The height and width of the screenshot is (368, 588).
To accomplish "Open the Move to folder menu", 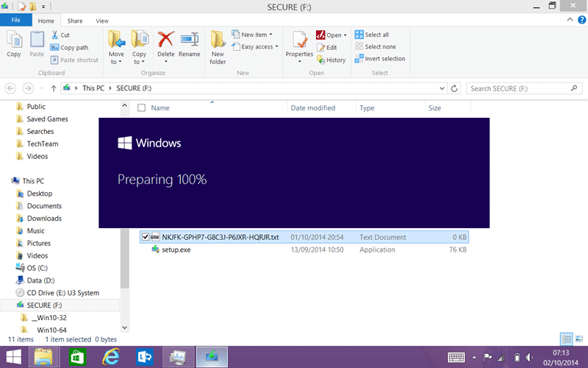I will (x=116, y=47).
